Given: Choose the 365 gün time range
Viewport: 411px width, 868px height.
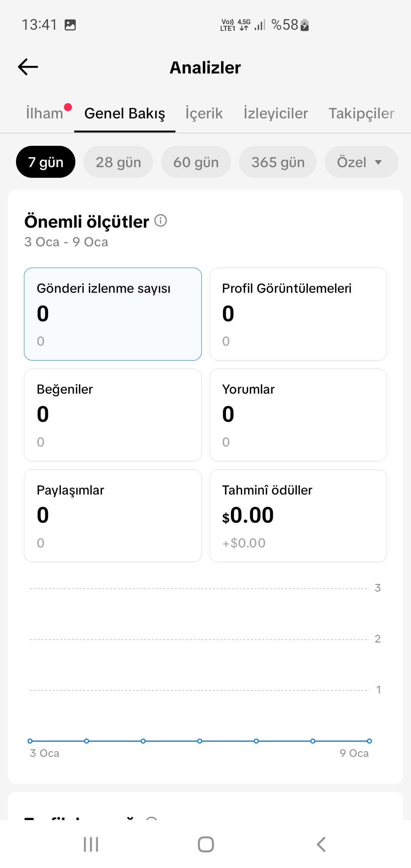Looking at the screenshot, I should [278, 162].
